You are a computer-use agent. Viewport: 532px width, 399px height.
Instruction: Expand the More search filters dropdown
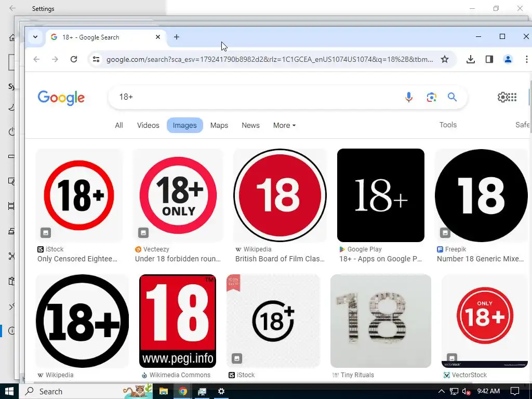[x=284, y=125]
